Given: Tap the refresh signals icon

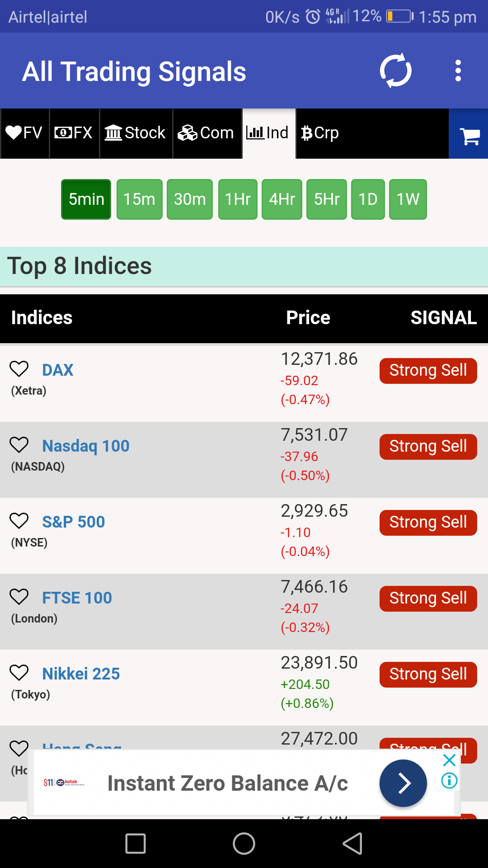Looking at the screenshot, I should [395, 71].
